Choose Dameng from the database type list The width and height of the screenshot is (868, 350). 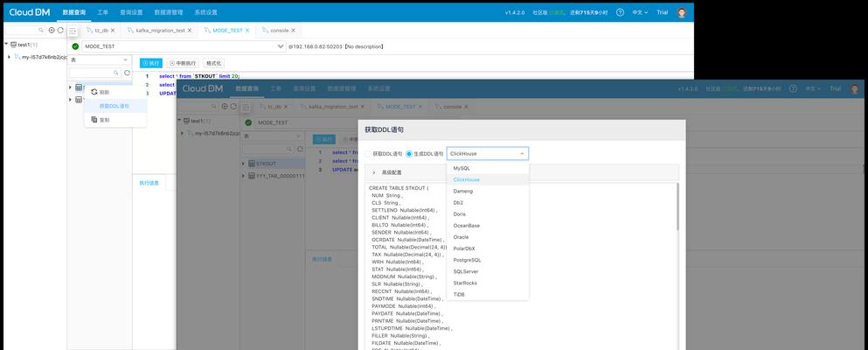[487, 191]
